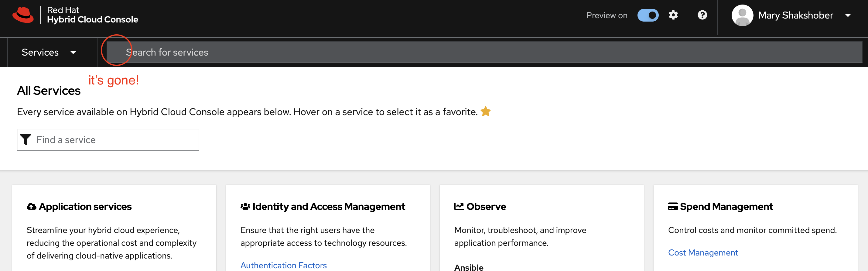Click the Preview on label text
The width and height of the screenshot is (868, 271).
[607, 15]
